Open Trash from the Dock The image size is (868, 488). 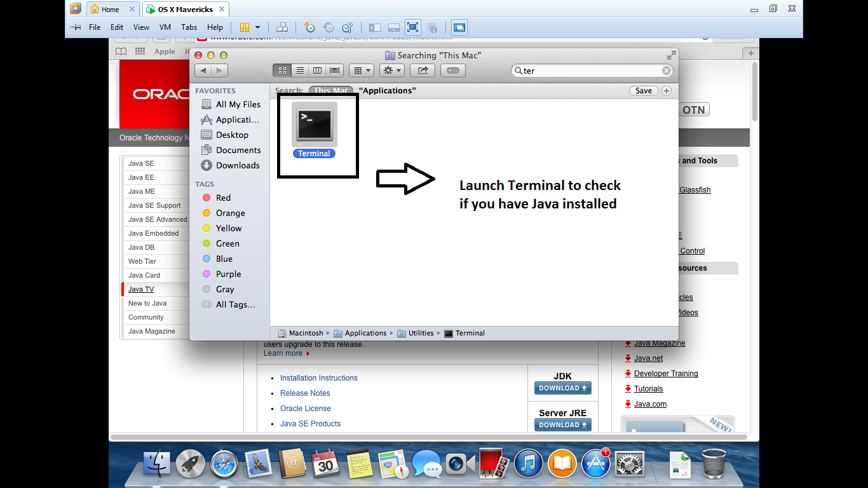tap(714, 463)
